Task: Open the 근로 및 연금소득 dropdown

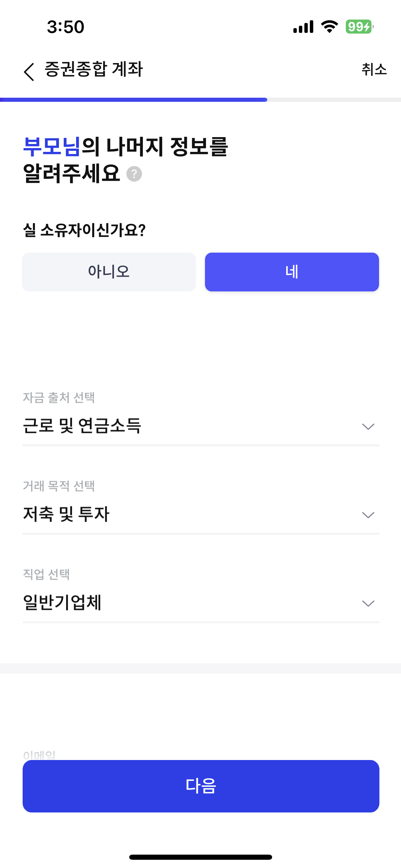Action: coord(201,426)
